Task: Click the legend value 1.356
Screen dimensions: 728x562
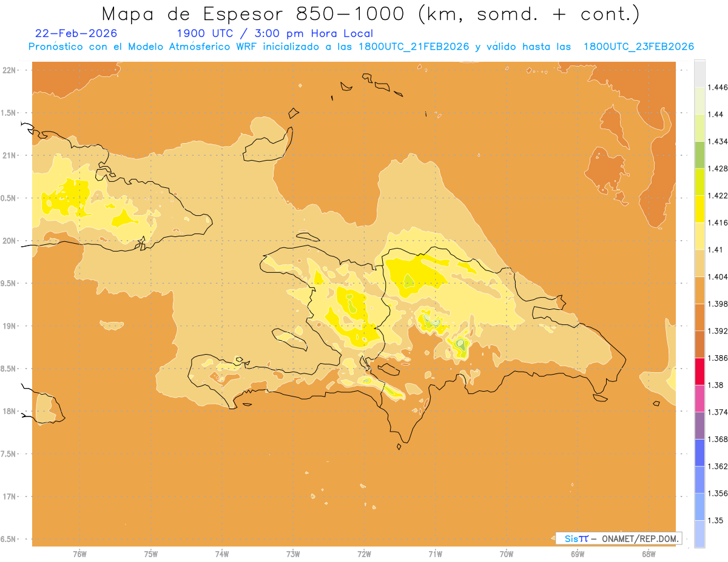Action: click(x=718, y=493)
